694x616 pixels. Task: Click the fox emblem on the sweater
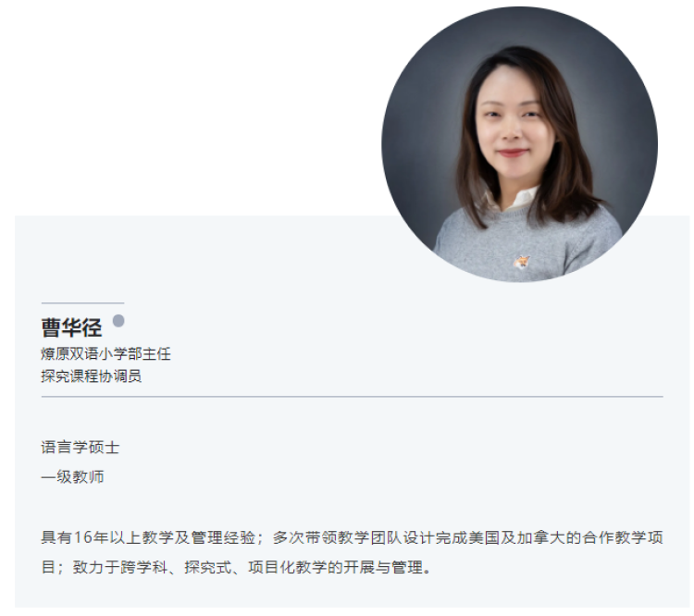point(521,262)
